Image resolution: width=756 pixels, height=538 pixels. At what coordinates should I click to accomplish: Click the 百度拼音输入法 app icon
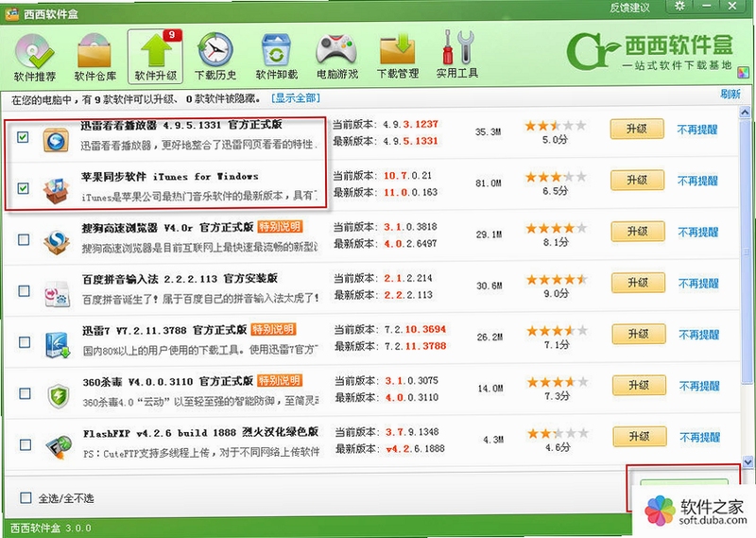point(57,294)
